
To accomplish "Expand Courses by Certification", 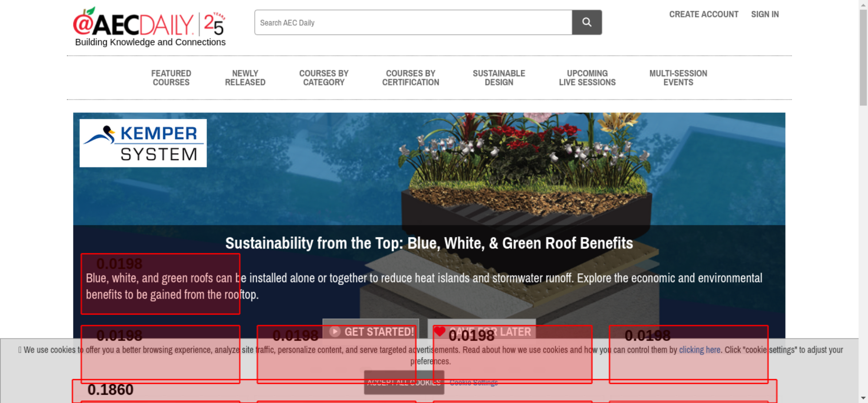I will (410, 78).
